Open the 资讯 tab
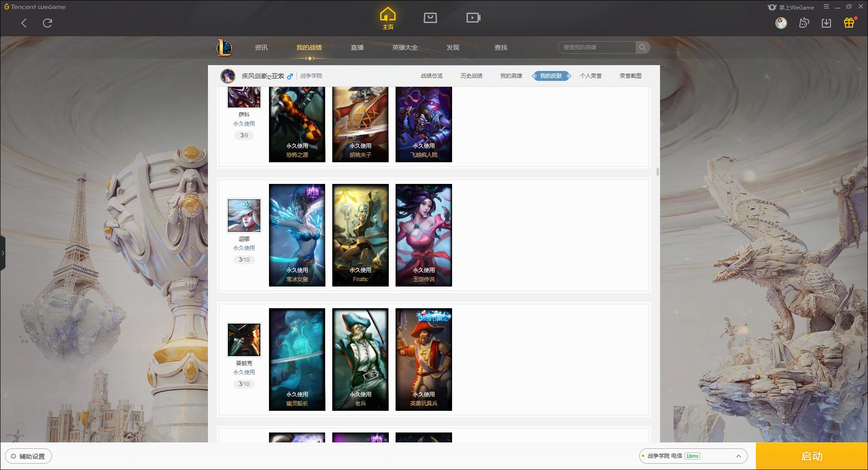 (261, 47)
